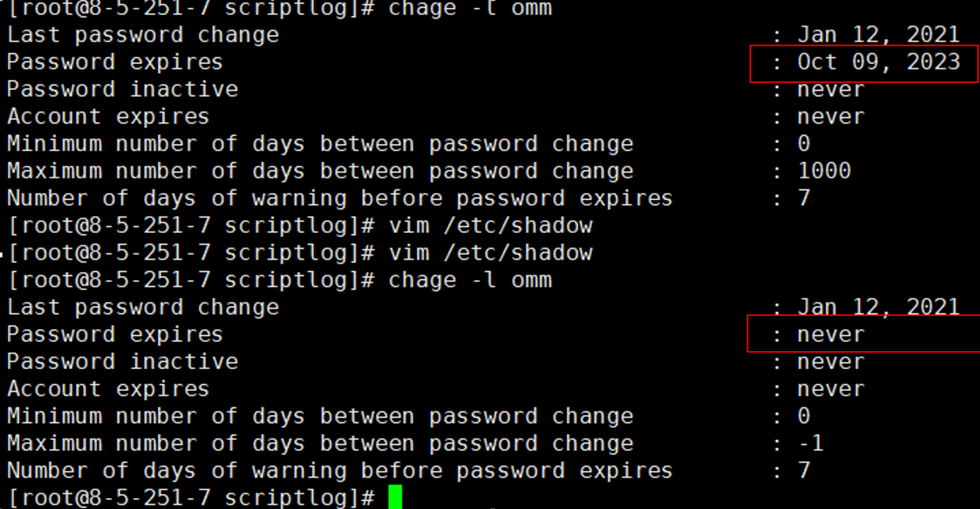Click "Account expires" label in the first output
This screenshot has width=980, height=509.
tap(108, 117)
